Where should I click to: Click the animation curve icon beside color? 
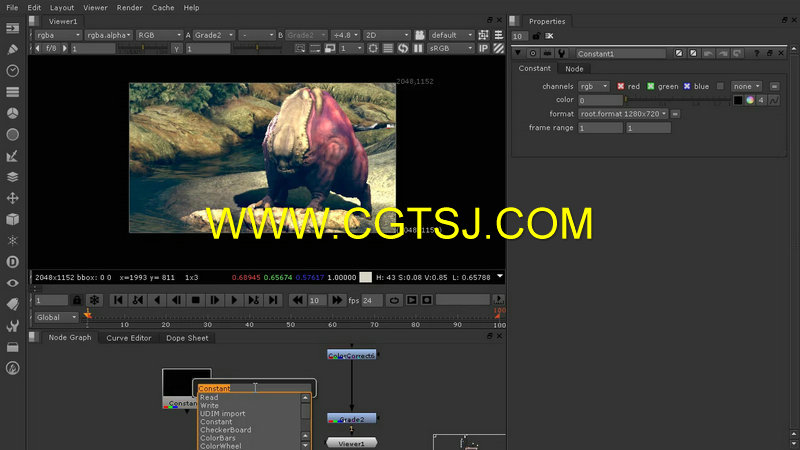[x=774, y=100]
